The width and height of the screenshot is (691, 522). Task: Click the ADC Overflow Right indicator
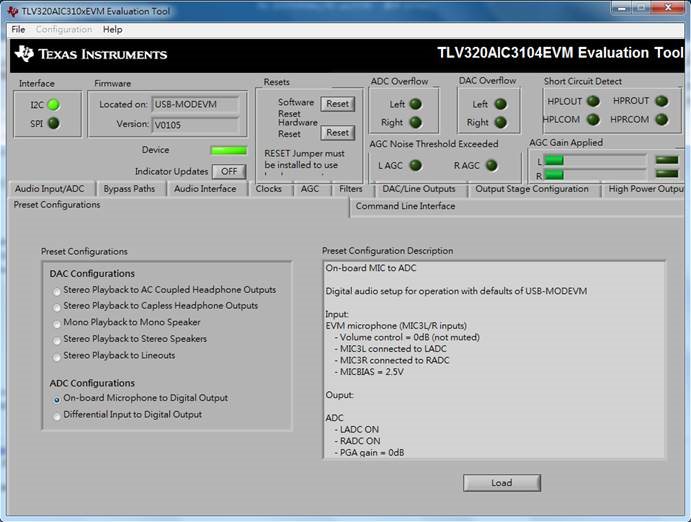[416, 122]
